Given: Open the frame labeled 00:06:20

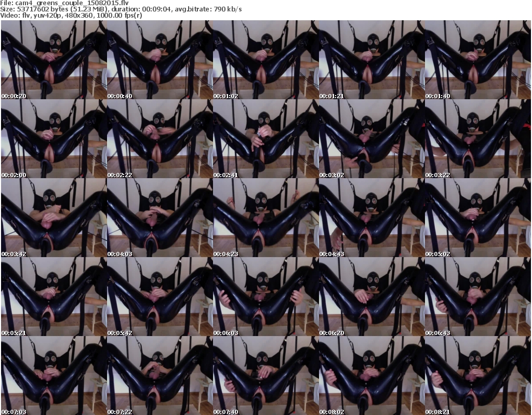Looking at the screenshot, I should [x=372, y=297].
